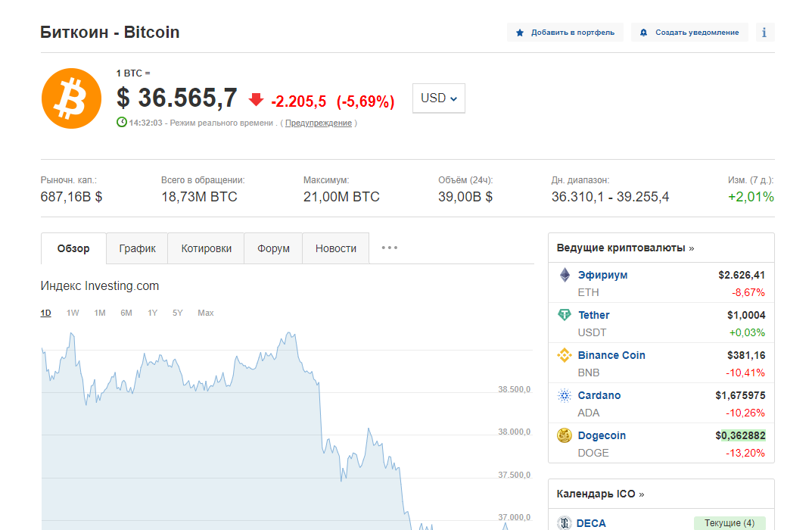Click the 687,16B $ market cap value

tap(71, 197)
